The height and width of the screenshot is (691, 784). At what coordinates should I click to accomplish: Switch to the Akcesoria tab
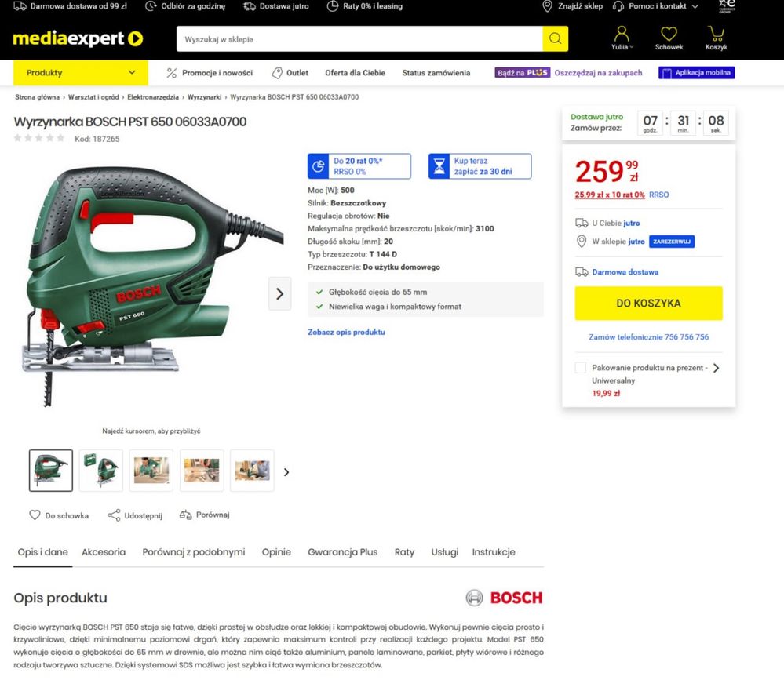[x=104, y=552]
